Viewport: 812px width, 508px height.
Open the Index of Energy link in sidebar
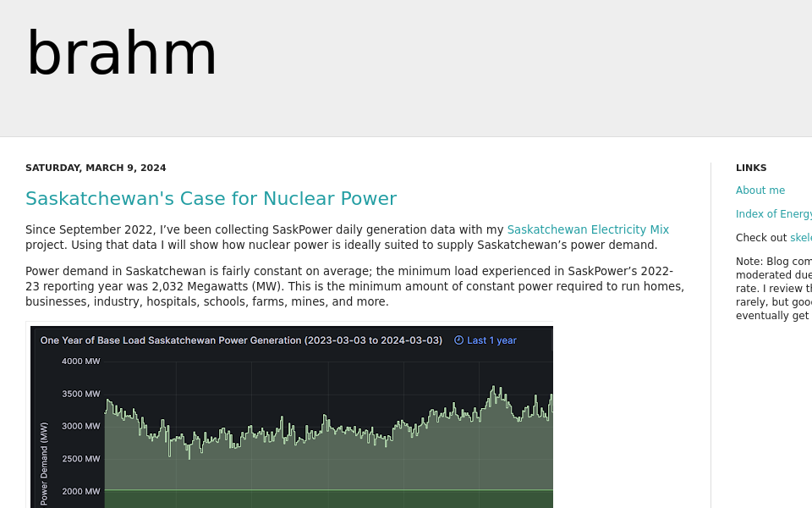pyautogui.click(x=773, y=214)
